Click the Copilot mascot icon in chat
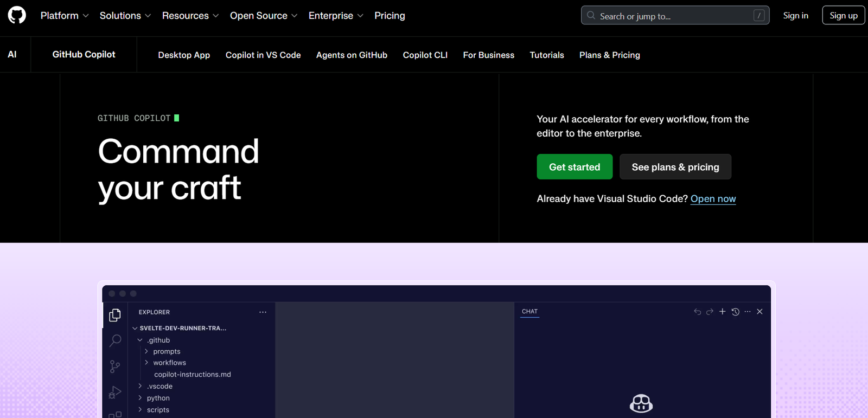 tap(641, 403)
